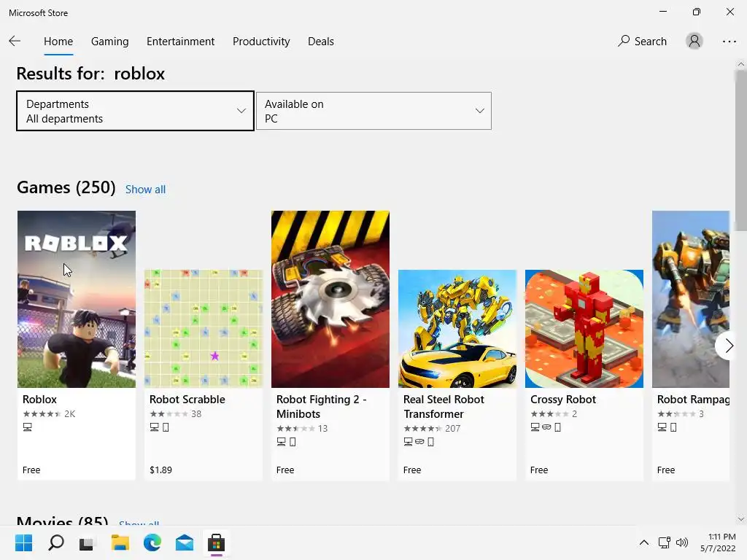Click the Free label under Roblox
Image resolution: width=747 pixels, height=560 pixels.
(x=31, y=470)
